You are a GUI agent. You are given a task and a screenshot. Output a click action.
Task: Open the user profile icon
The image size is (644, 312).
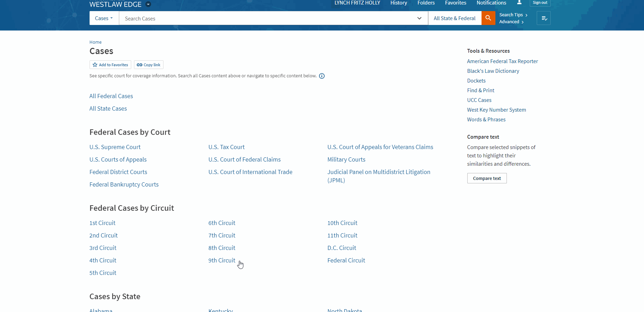point(519,2)
